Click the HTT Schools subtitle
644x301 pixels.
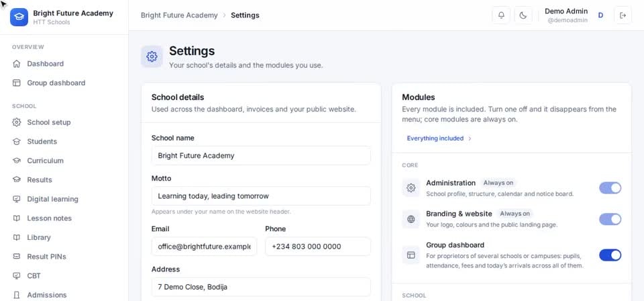pyautogui.click(x=52, y=22)
